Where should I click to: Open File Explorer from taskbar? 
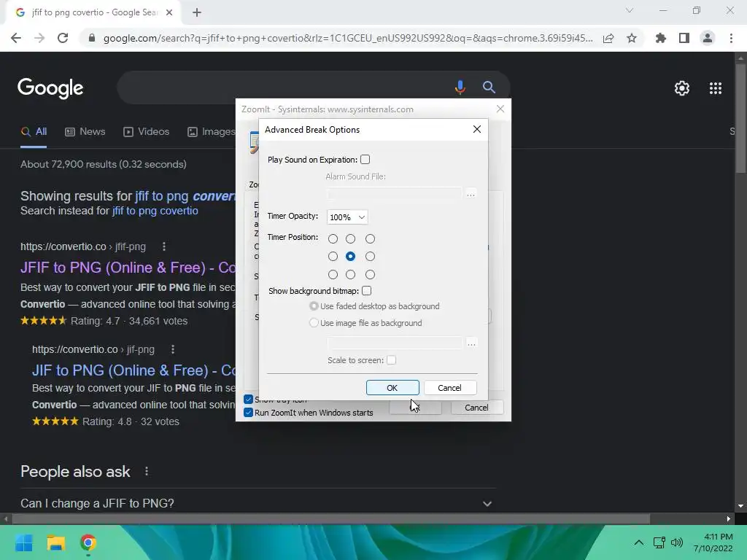click(55, 542)
